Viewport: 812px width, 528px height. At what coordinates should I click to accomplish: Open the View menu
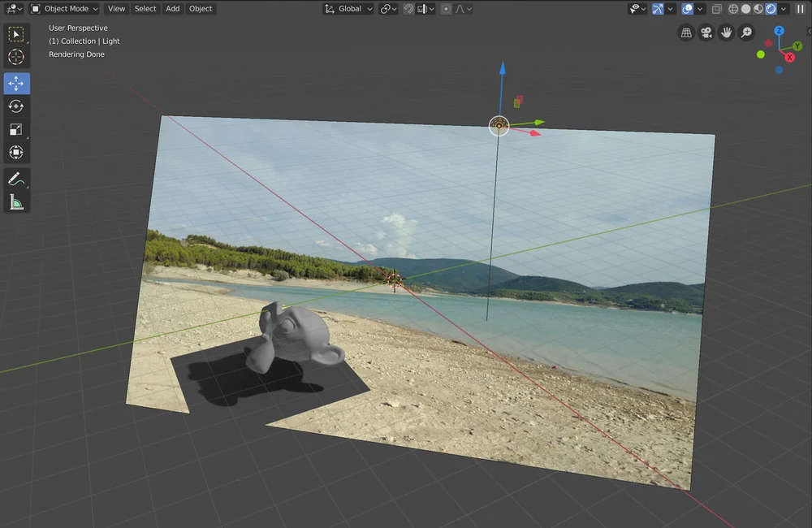(x=116, y=8)
